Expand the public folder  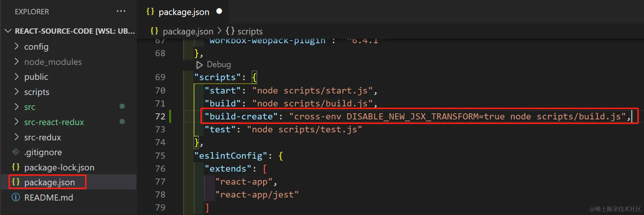tap(17, 76)
